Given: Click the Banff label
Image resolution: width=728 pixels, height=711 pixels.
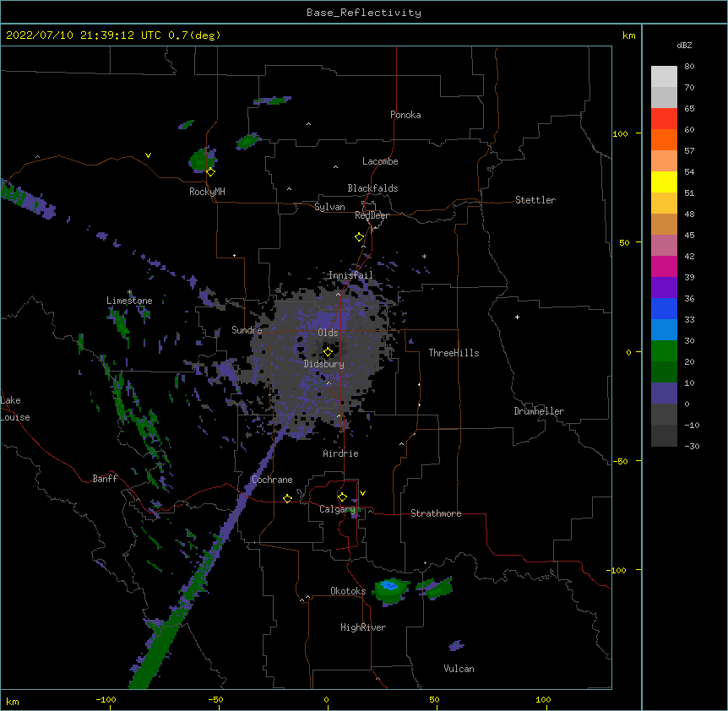Looking at the screenshot, I should pyautogui.click(x=105, y=479).
